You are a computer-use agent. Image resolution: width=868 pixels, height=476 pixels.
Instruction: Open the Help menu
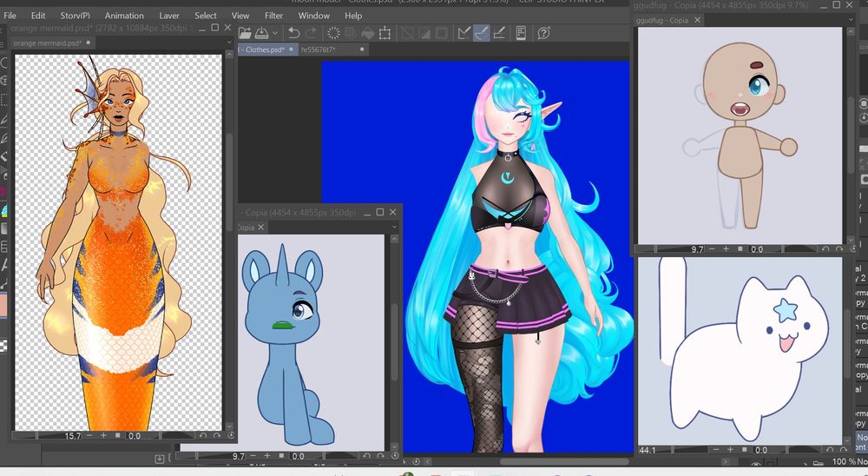pos(353,16)
